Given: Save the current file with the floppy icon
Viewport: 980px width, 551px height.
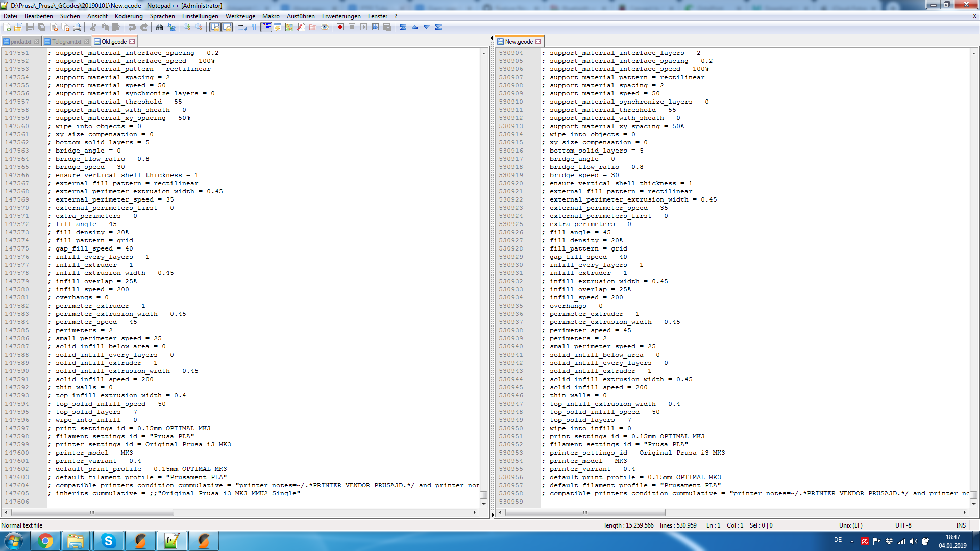Looking at the screenshot, I should [30, 27].
